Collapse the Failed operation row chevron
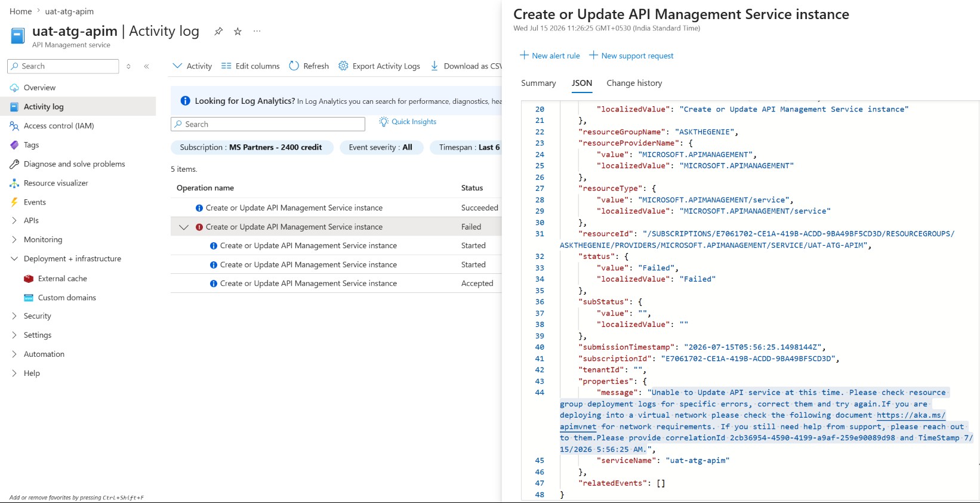This screenshot has height=503, width=980. [x=184, y=227]
